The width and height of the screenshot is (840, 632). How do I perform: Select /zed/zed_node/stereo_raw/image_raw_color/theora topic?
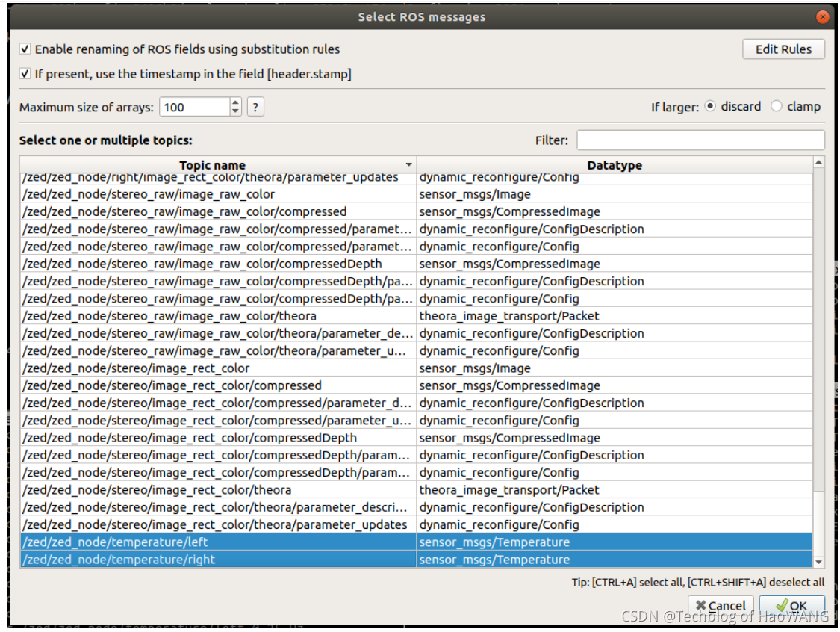point(218,316)
